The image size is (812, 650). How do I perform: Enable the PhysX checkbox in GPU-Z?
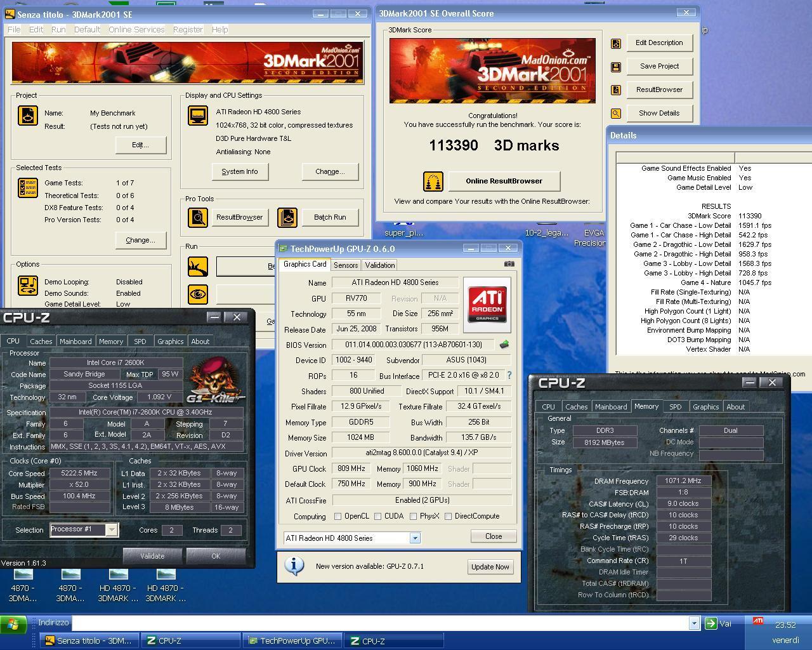[413, 516]
